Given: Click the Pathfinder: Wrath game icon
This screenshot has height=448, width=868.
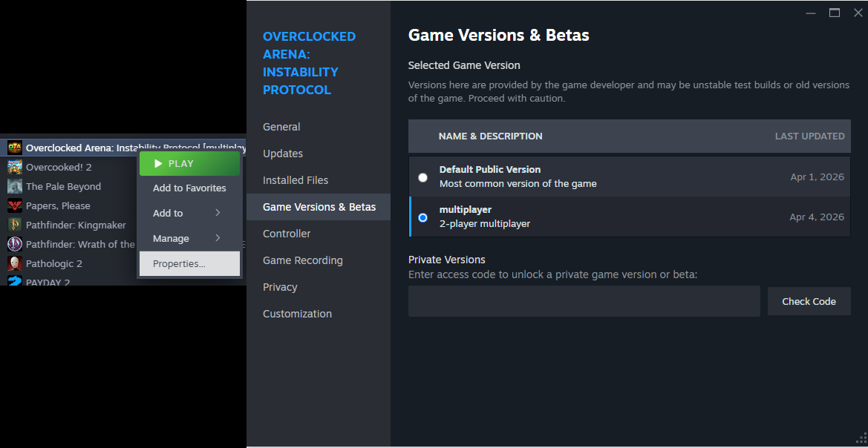Looking at the screenshot, I should (x=15, y=244).
